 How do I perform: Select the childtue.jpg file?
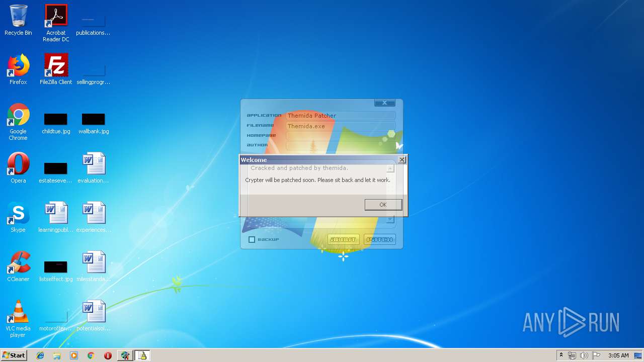56,123
